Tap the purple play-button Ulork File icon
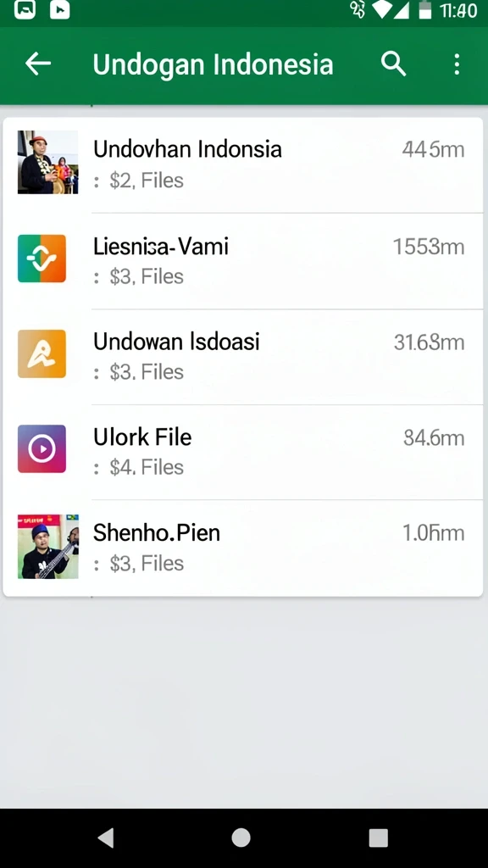This screenshot has width=488, height=868. pyautogui.click(x=42, y=449)
